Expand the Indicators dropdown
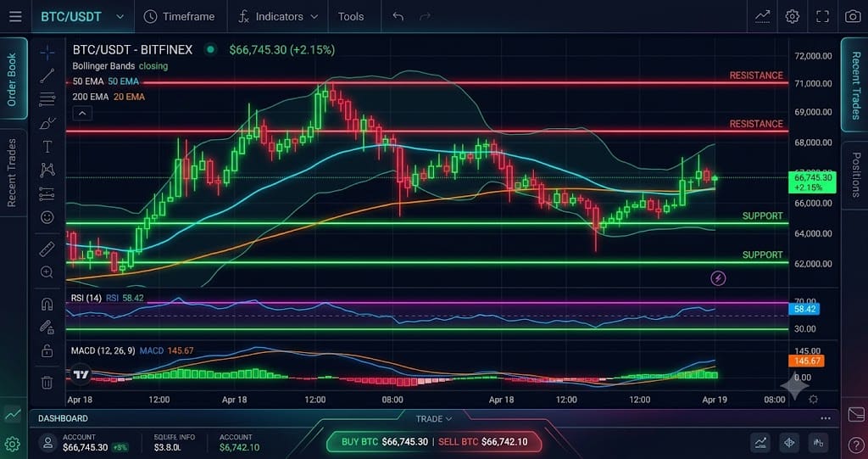 278,17
